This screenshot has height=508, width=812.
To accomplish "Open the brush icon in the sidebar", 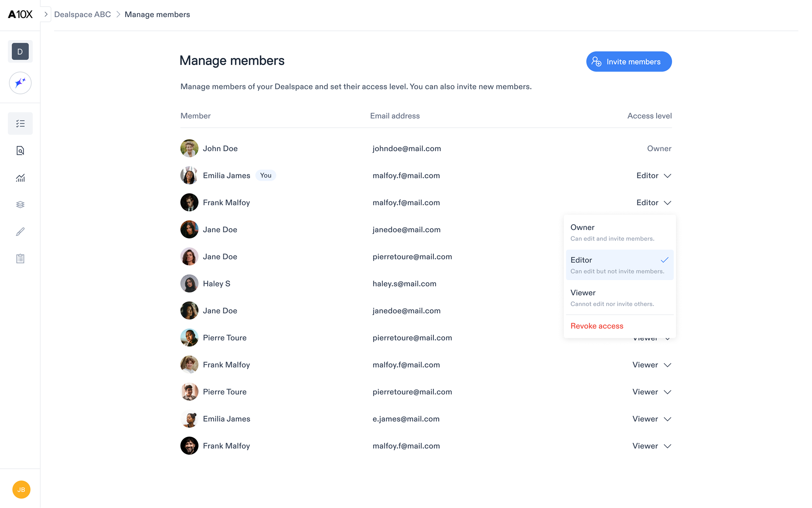I will [20, 232].
